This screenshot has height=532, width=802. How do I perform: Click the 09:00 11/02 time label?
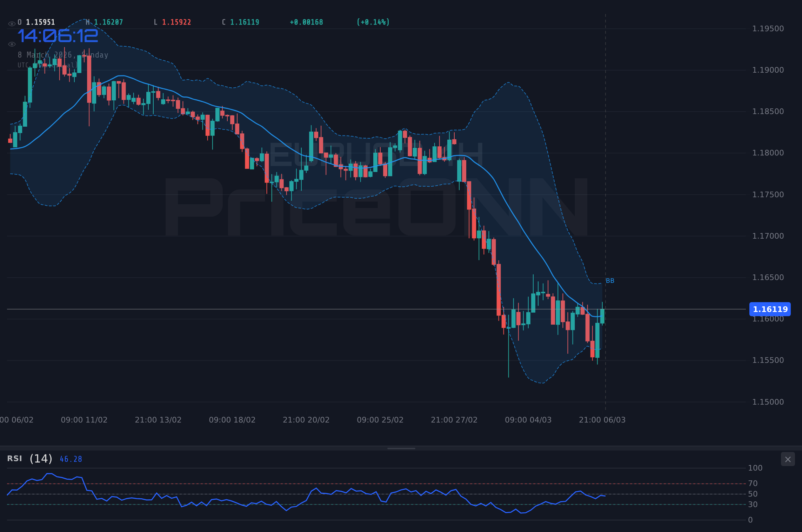click(84, 420)
